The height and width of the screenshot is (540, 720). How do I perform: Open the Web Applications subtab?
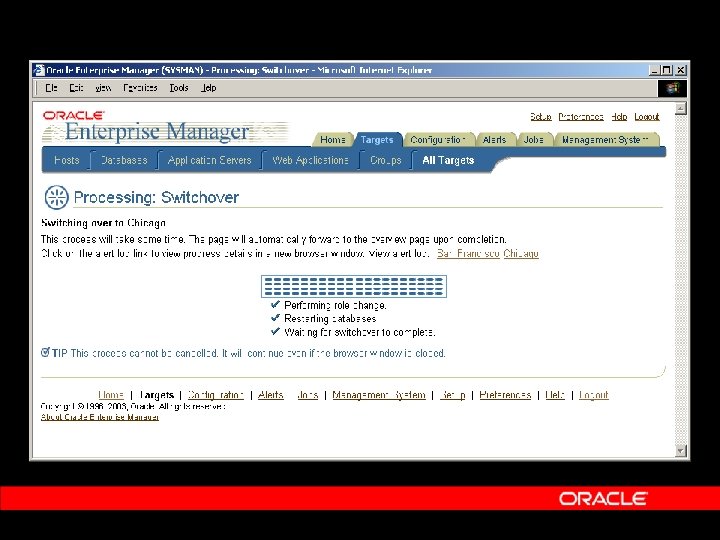tap(310, 160)
